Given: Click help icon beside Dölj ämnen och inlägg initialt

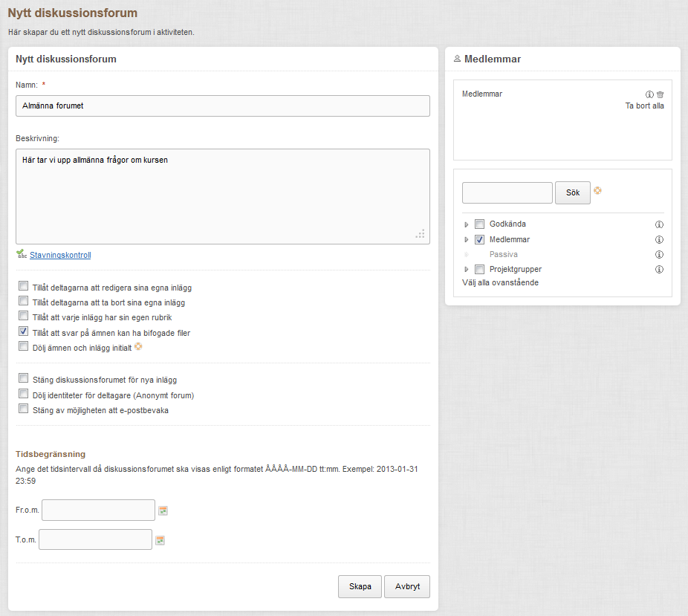Looking at the screenshot, I should (138, 346).
